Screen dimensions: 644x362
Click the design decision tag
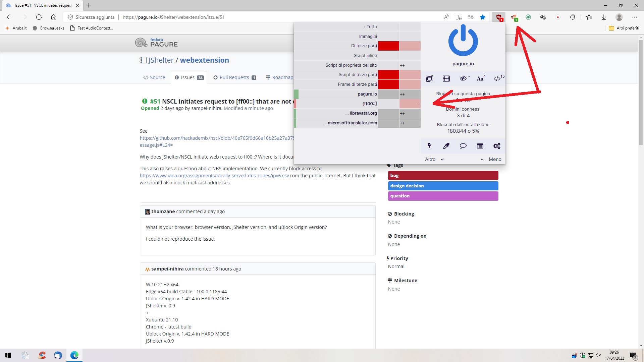point(443,186)
